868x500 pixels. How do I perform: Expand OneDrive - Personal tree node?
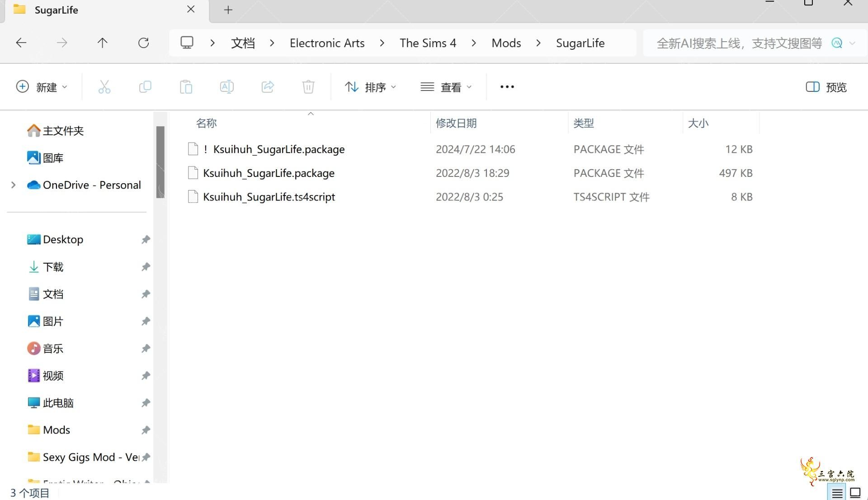pyautogui.click(x=13, y=185)
